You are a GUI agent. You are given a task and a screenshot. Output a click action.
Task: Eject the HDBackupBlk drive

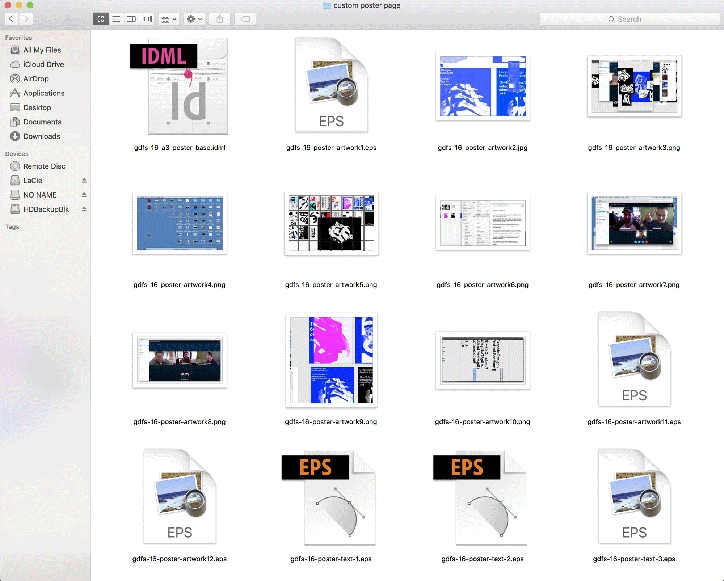coord(84,209)
